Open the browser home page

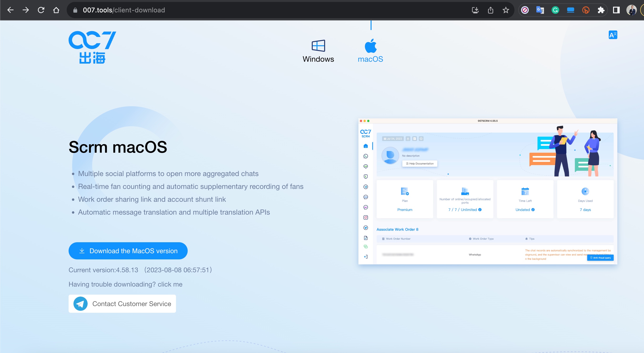56,10
